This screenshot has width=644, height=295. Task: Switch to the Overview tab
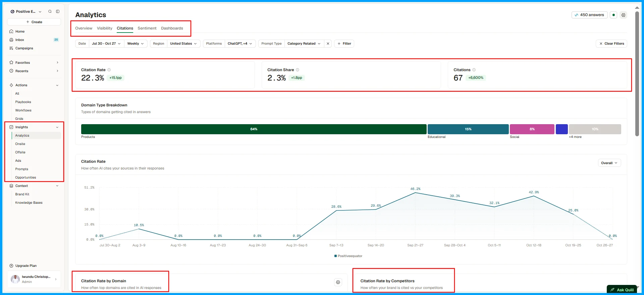click(84, 28)
